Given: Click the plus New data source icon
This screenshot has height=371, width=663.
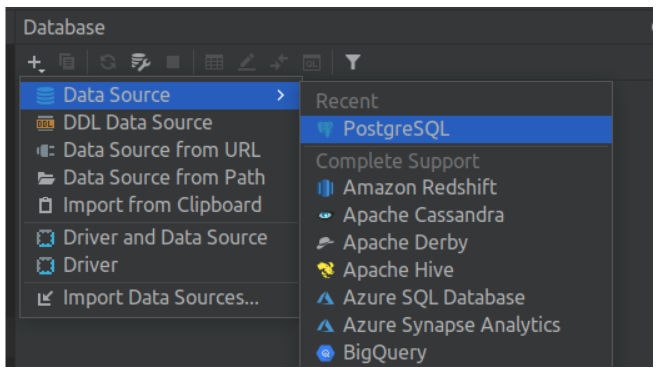Looking at the screenshot, I should coord(36,63).
